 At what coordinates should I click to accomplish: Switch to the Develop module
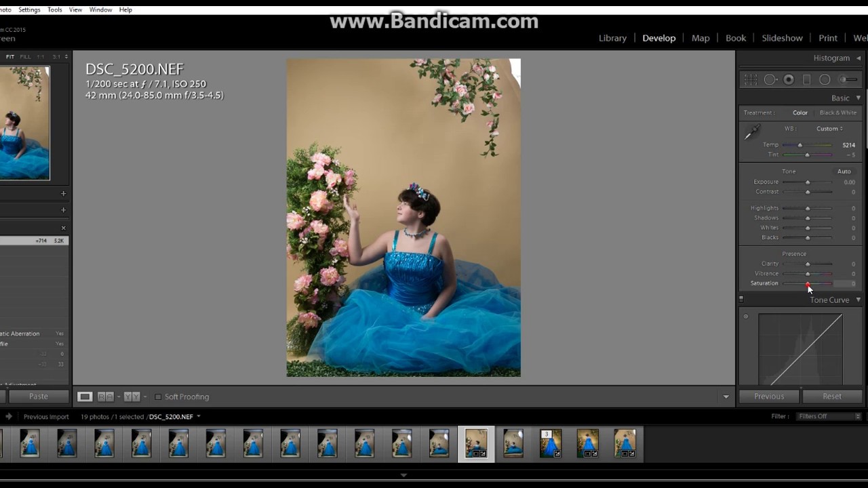click(x=659, y=38)
